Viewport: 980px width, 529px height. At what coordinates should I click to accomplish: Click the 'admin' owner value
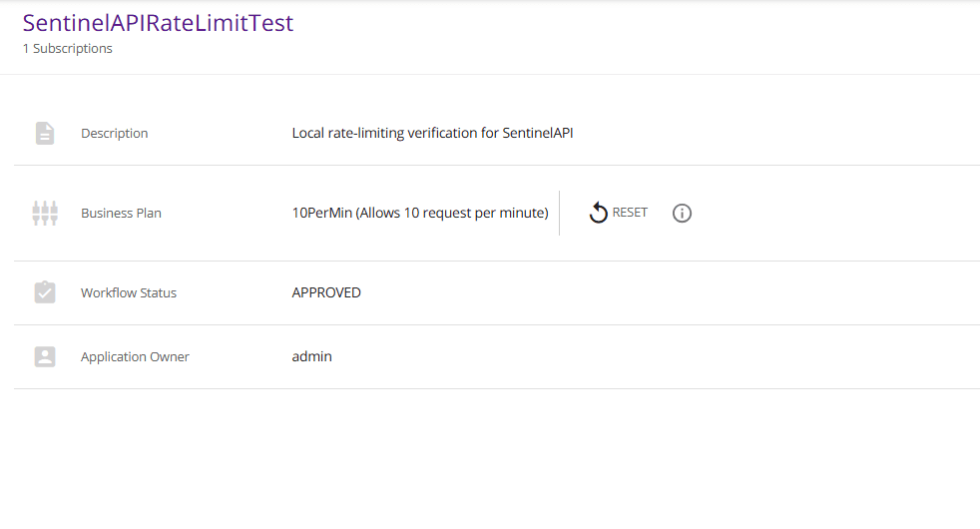click(312, 356)
